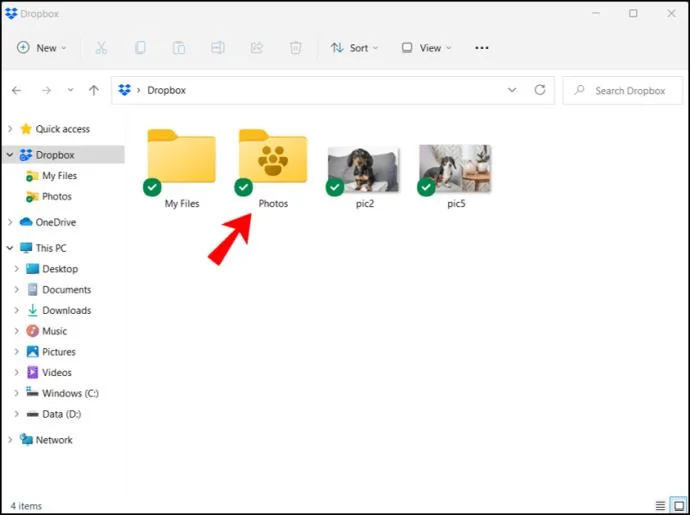Select Network in sidebar

click(x=54, y=440)
